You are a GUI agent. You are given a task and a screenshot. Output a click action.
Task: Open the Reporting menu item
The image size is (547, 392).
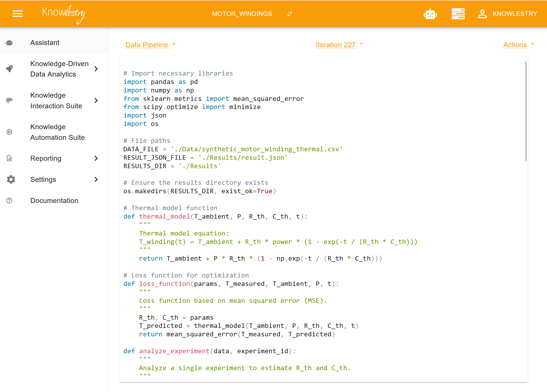tap(54, 158)
